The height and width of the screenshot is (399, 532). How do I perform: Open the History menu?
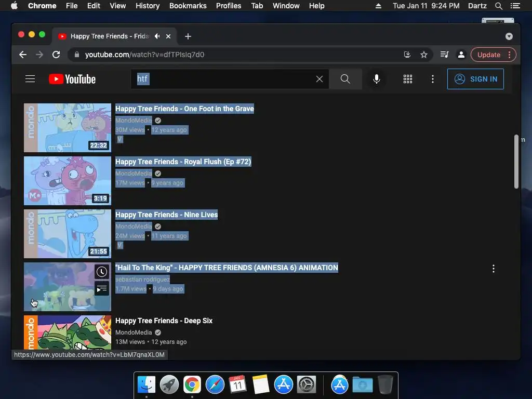148,6
